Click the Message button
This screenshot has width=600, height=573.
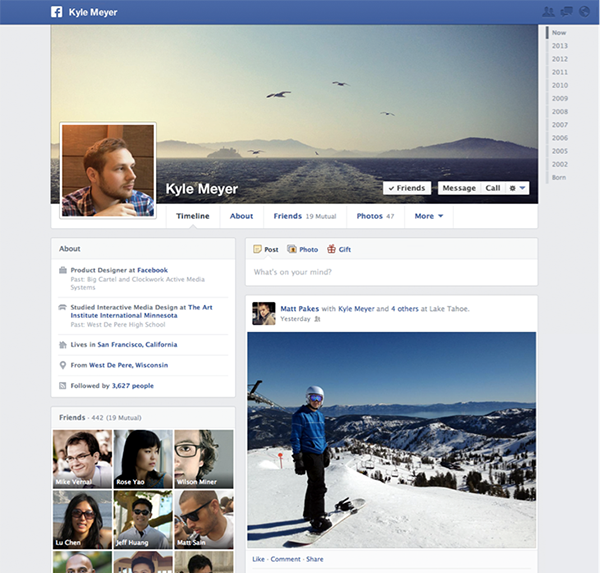[x=459, y=188]
